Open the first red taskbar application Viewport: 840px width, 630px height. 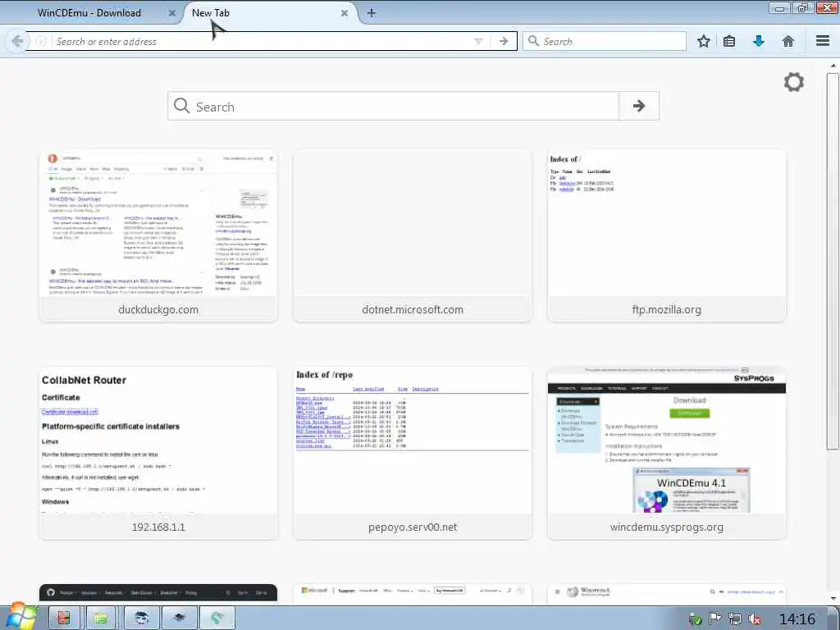[64, 618]
